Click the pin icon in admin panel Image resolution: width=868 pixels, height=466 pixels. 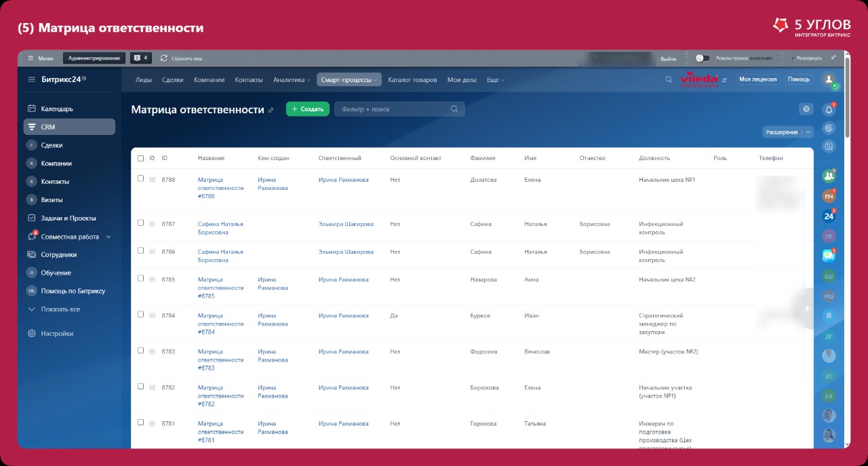pos(833,58)
